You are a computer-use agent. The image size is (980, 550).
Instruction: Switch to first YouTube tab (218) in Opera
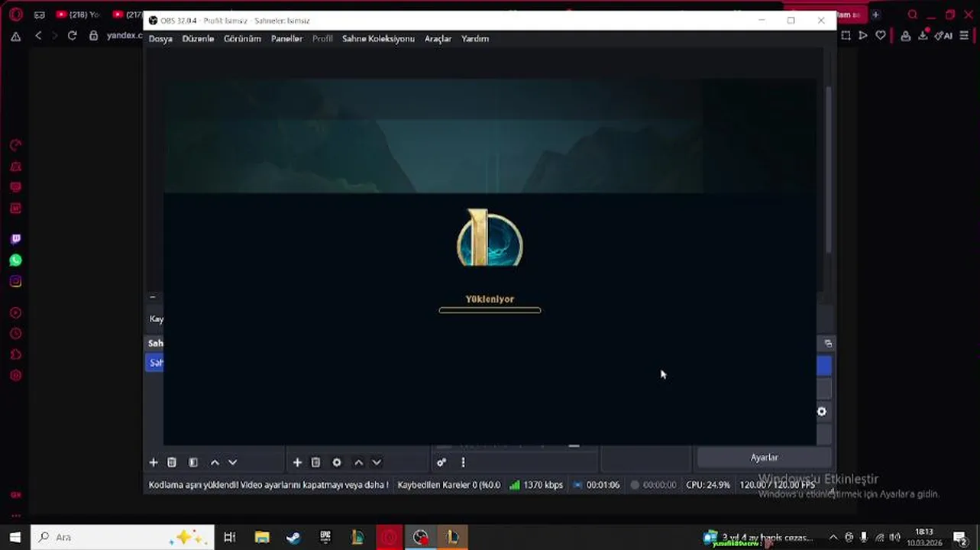pyautogui.click(x=79, y=15)
